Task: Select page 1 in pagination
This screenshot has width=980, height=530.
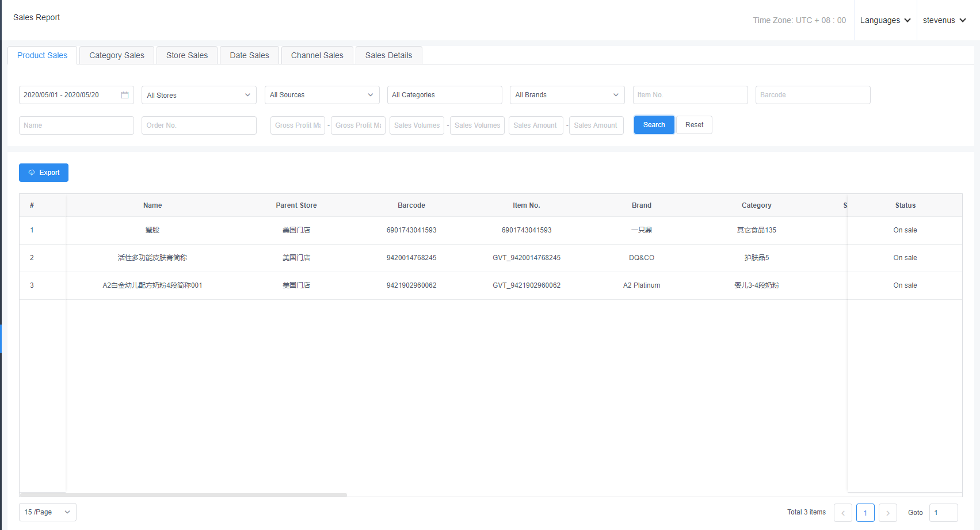Action: pos(865,513)
